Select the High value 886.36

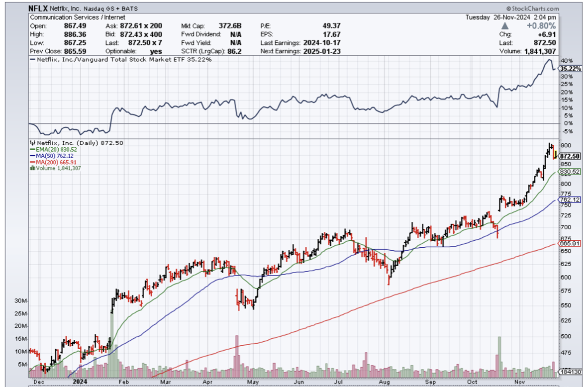[75, 34]
